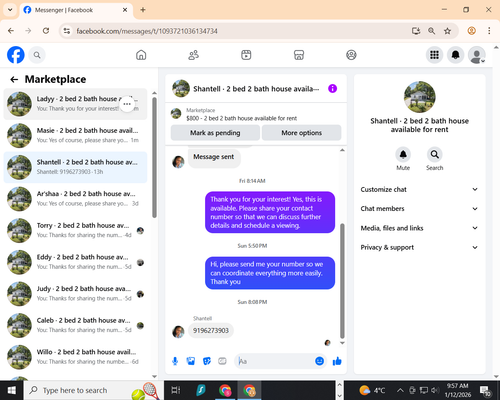Click the Mark as pending button
500x400 pixels.
click(215, 133)
